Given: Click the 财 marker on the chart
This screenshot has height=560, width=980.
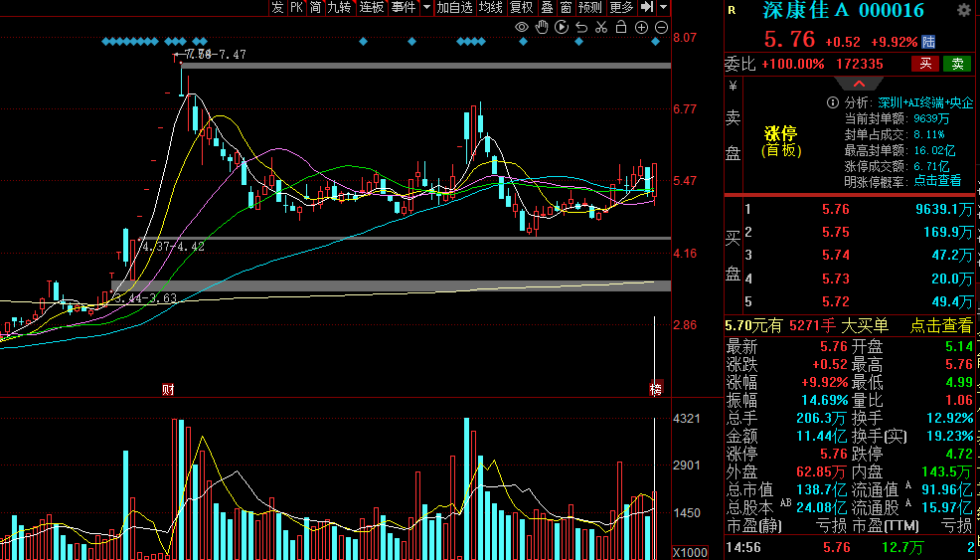Looking at the screenshot, I should pyautogui.click(x=168, y=390).
